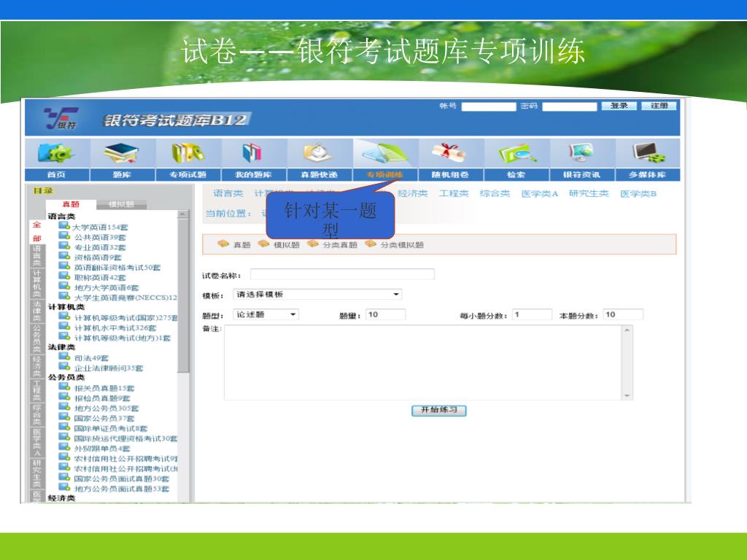Screen dimensions: 747x560
Task: Select the 公务员类 vertical sidebar tab
Action: coord(36,339)
